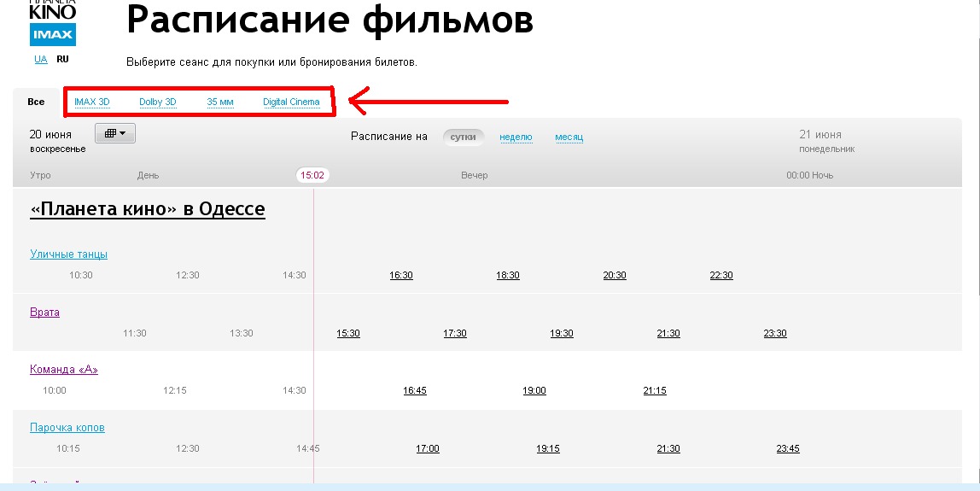This screenshot has width=980, height=491.
Task: Click the День timeline label
Action: tap(149, 175)
